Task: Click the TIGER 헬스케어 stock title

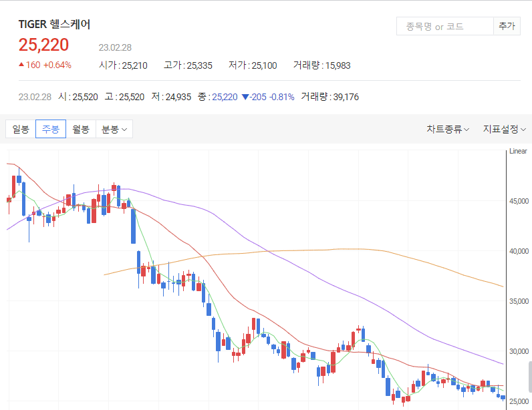Action: pyautogui.click(x=54, y=25)
